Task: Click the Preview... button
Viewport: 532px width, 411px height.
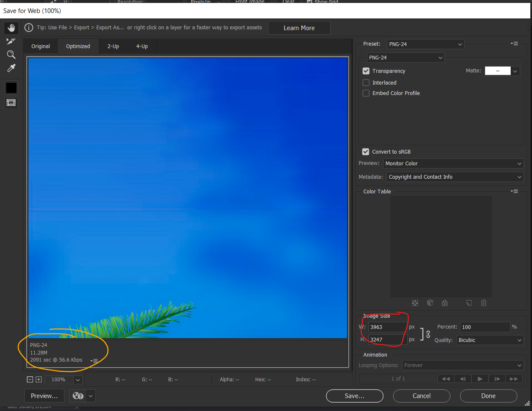Action: (44, 396)
